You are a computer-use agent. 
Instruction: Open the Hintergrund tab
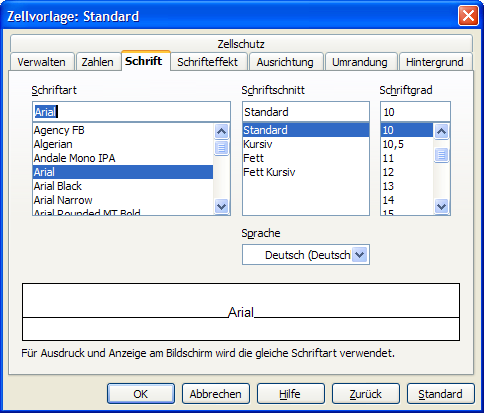(x=435, y=62)
